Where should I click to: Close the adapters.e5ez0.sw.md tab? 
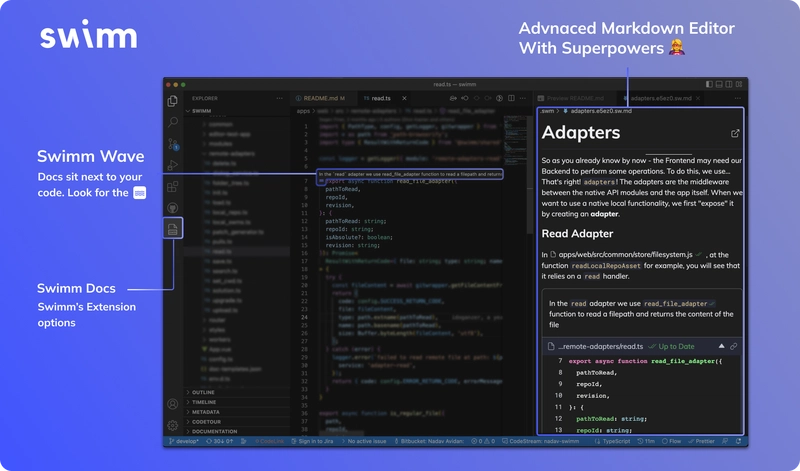pos(698,98)
